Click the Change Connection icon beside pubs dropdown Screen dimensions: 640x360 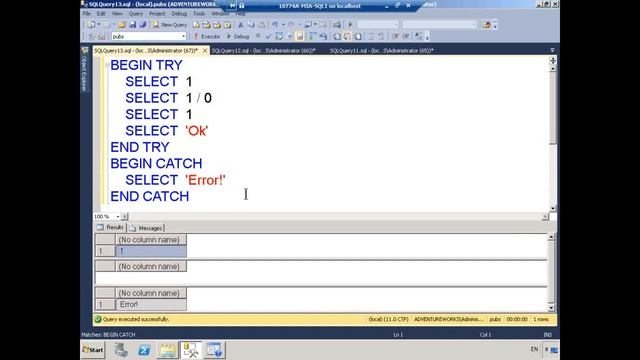102,36
